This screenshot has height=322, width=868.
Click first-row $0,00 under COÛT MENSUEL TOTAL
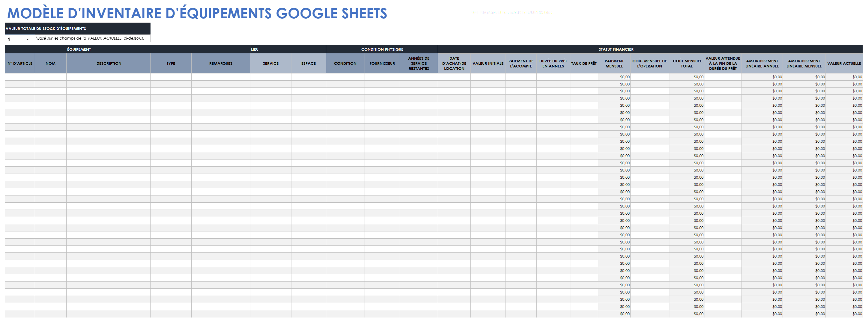[687, 77]
